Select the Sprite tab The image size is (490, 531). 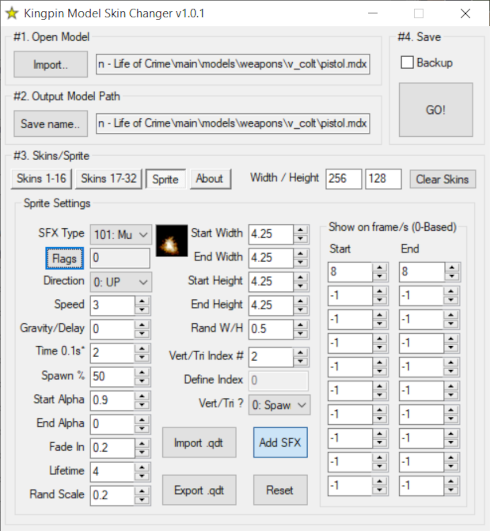165,179
